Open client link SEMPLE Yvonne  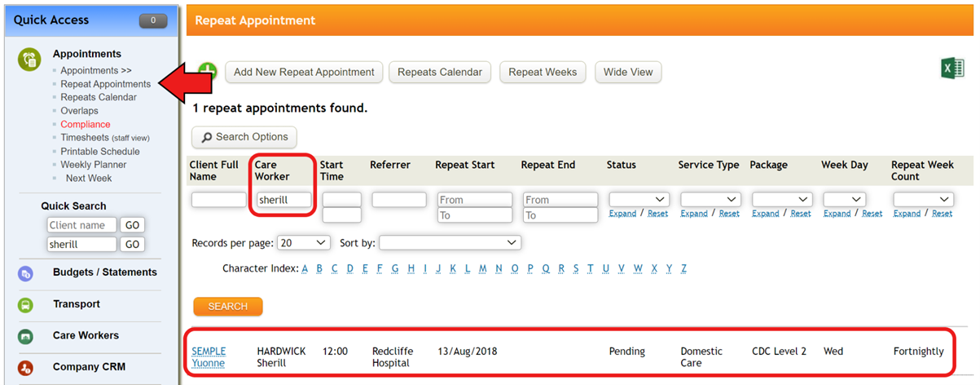pyautogui.click(x=209, y=357)
